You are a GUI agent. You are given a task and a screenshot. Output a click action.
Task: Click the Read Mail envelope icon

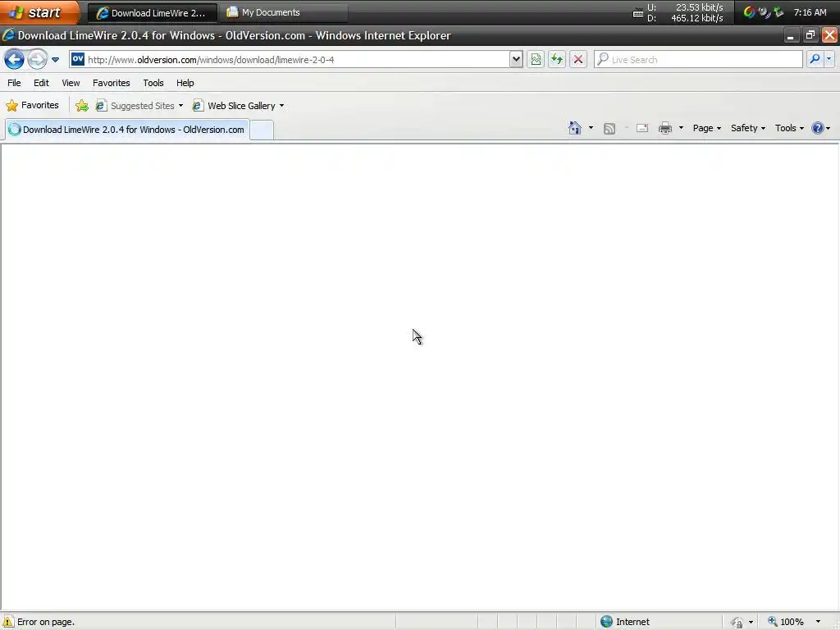tap(642, 128)
